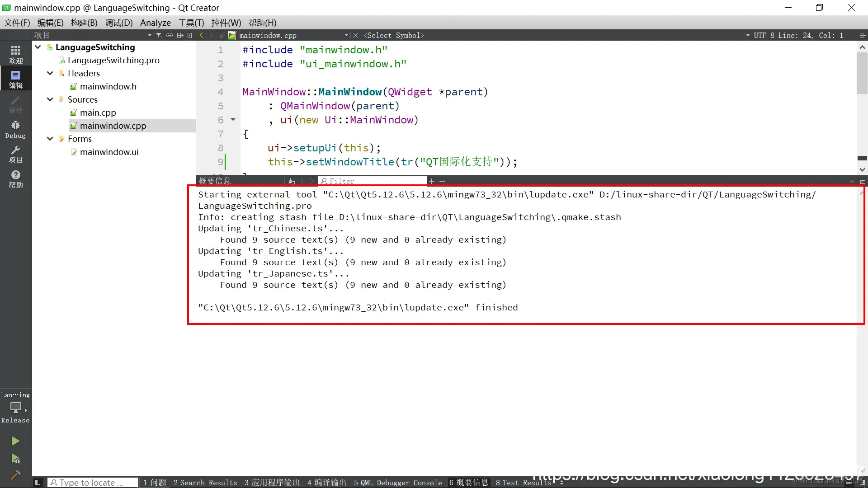Click the split project panel icon
Screen dimensions: 868x488
pyautogui.click(x=180, y=35)
